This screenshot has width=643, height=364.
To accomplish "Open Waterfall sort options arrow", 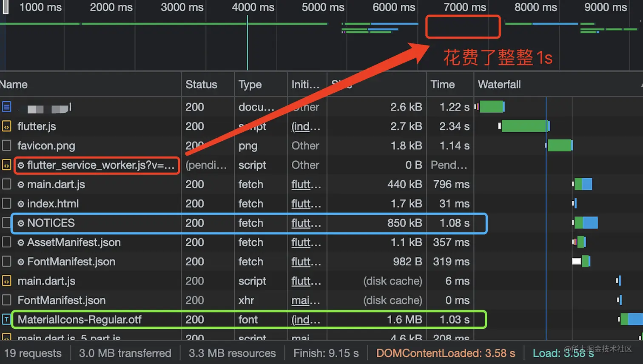I will [x=641, y=85].
